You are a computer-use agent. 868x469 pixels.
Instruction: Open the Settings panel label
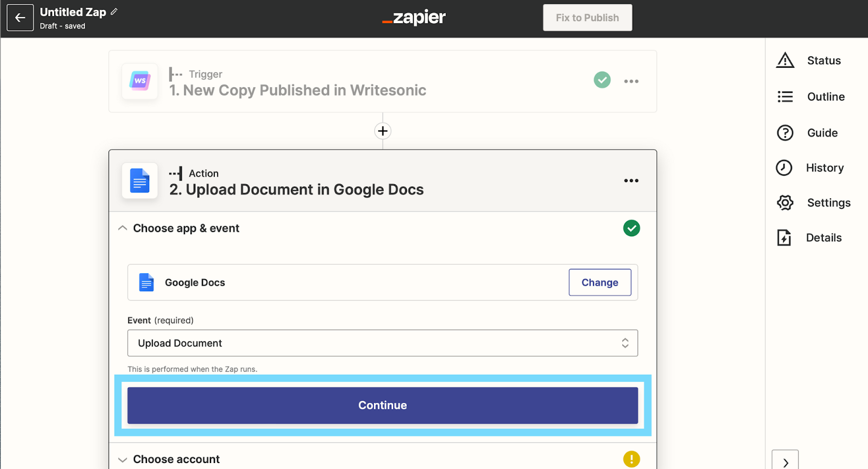tap(829, 203)
